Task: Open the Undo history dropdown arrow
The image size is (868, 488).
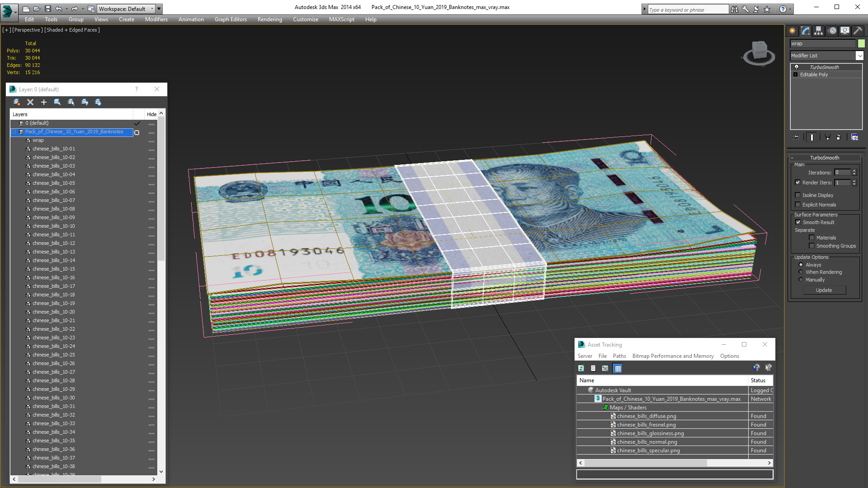Action: pyautogui.click(x=66, y=9)
